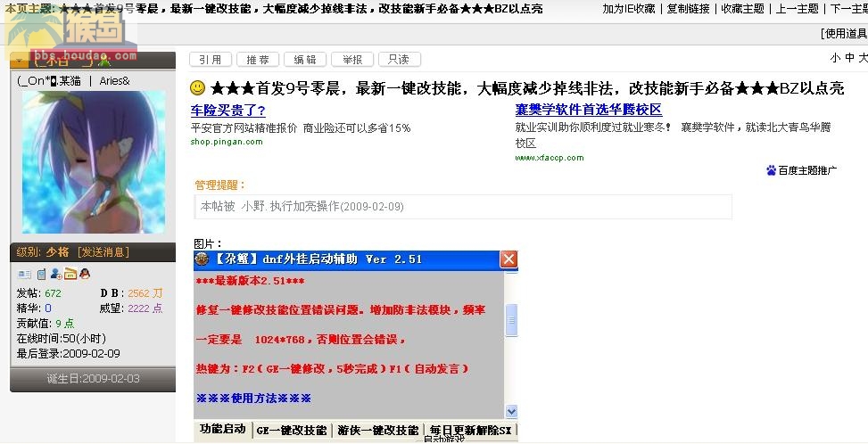Expand the orange dropdown arrow above username
This screenshot has width=868, height=444.
[20, 61]
